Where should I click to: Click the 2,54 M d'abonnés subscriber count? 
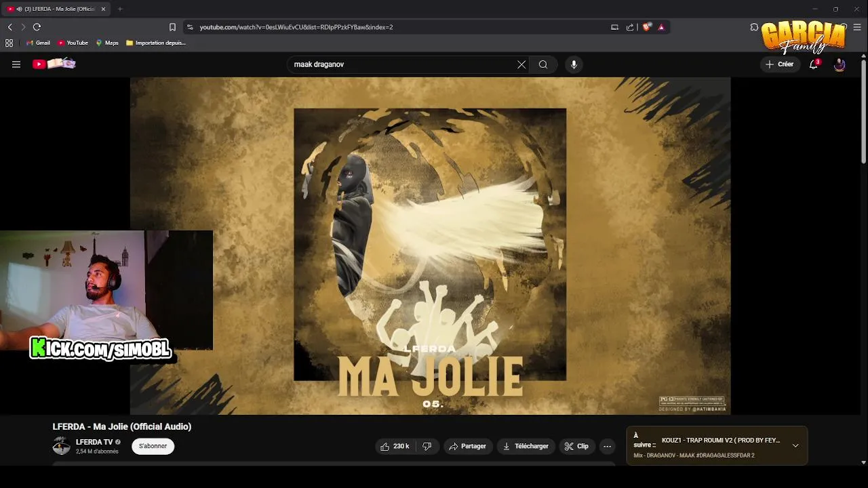click(x=97, y=451)
